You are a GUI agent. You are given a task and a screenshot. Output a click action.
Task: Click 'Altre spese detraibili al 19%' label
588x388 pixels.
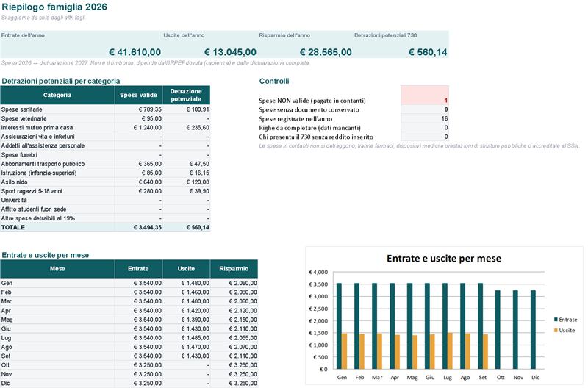[38, 218]
